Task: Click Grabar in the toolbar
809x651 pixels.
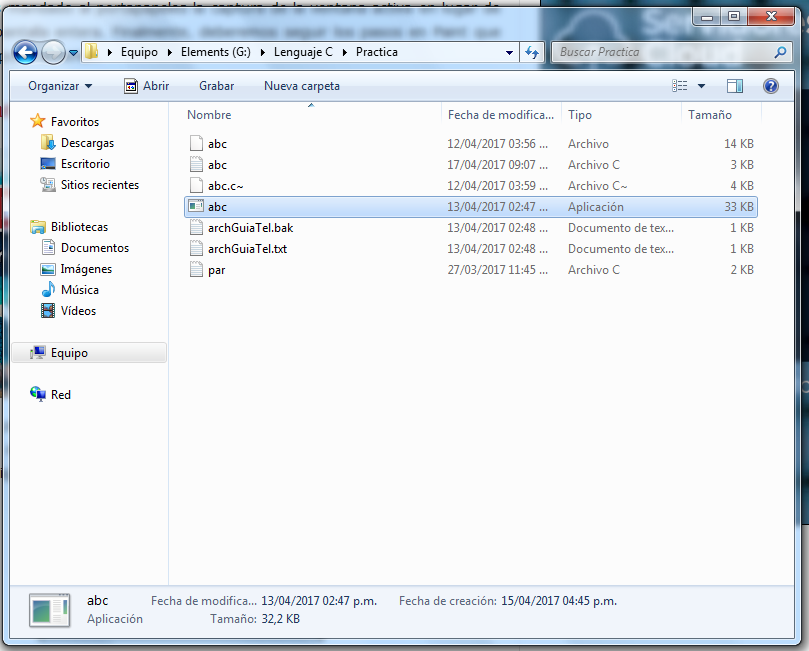Action: click(217, 86)
